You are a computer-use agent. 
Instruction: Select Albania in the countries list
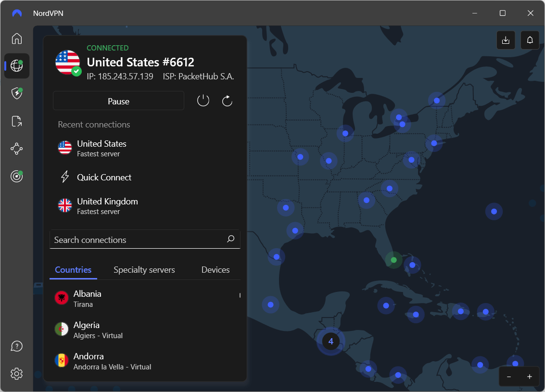point(145,299)
